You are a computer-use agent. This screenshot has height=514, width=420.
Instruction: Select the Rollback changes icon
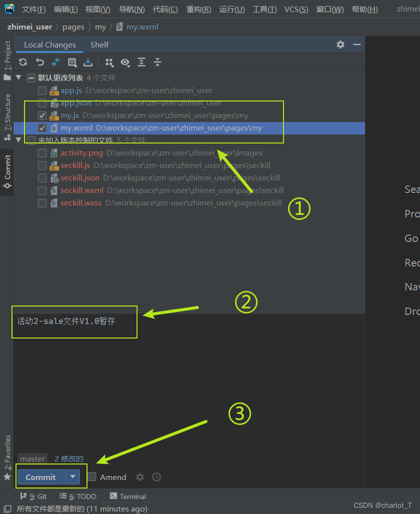(39, 62)
